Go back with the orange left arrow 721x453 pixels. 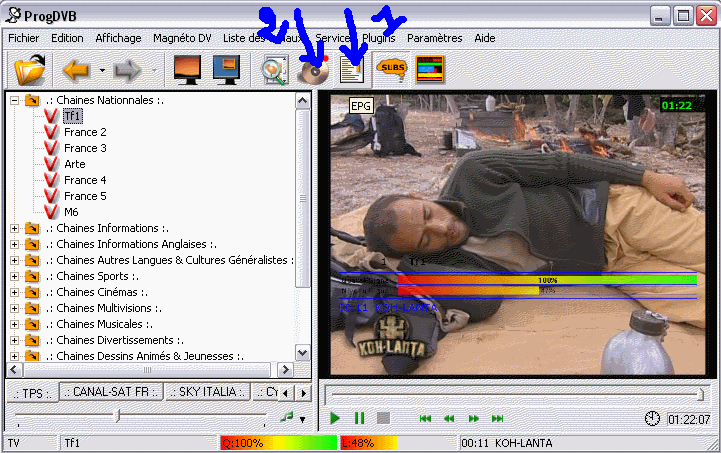click(76, 70)
